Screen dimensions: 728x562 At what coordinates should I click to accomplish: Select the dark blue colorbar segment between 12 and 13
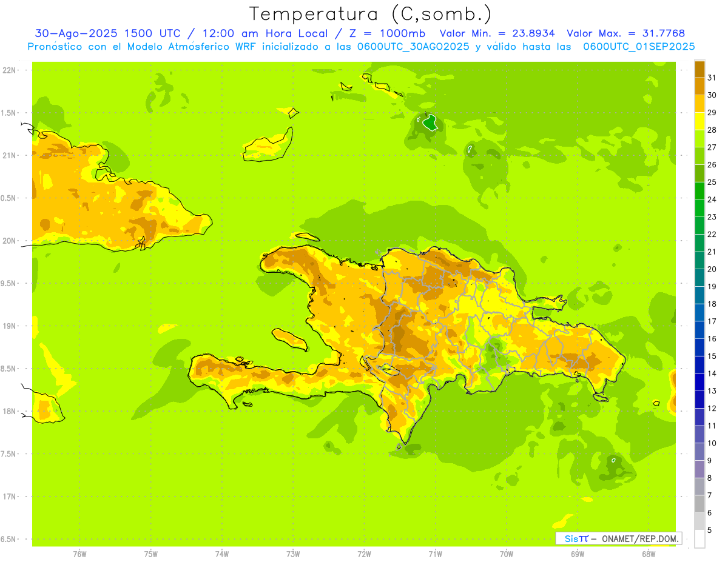(699, 400)
